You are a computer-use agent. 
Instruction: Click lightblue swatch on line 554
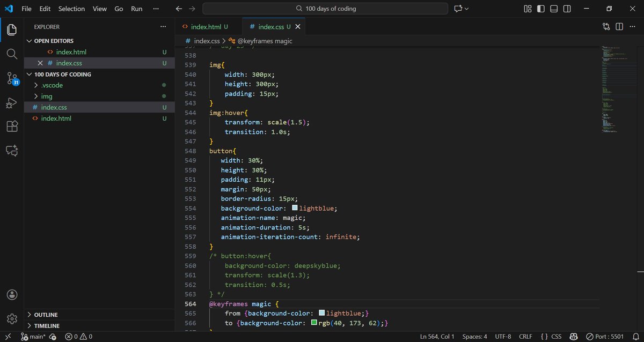tap(295, 208)
